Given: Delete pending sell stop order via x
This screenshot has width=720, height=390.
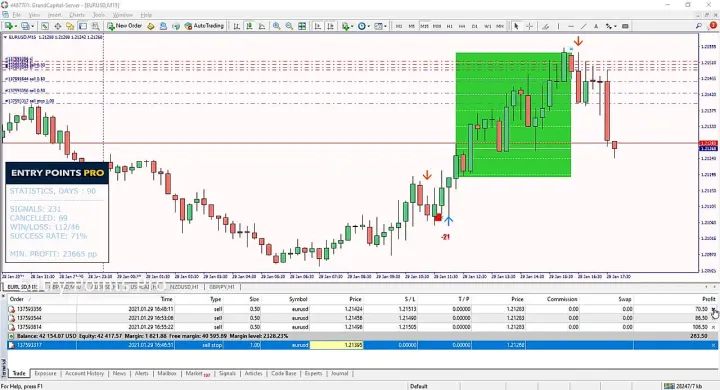Looking at the screenshot, I should pos(714,345).
